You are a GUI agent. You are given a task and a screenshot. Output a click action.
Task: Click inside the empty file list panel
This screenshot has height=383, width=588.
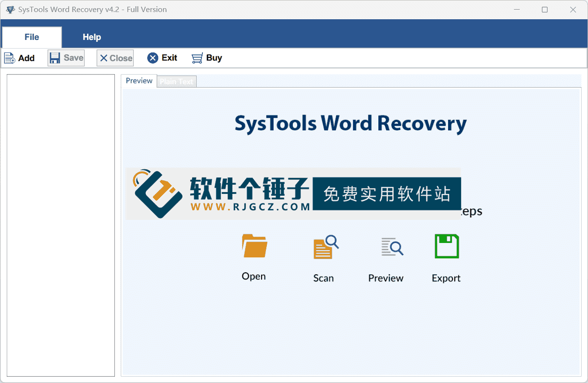click(x=61, y=226)
